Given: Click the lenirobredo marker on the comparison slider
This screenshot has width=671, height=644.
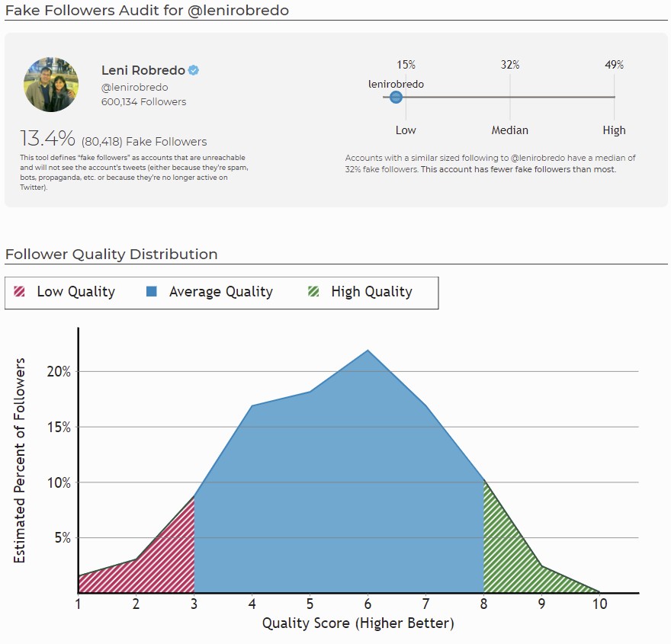Looking at the screenshot, I should pos(396,97).
